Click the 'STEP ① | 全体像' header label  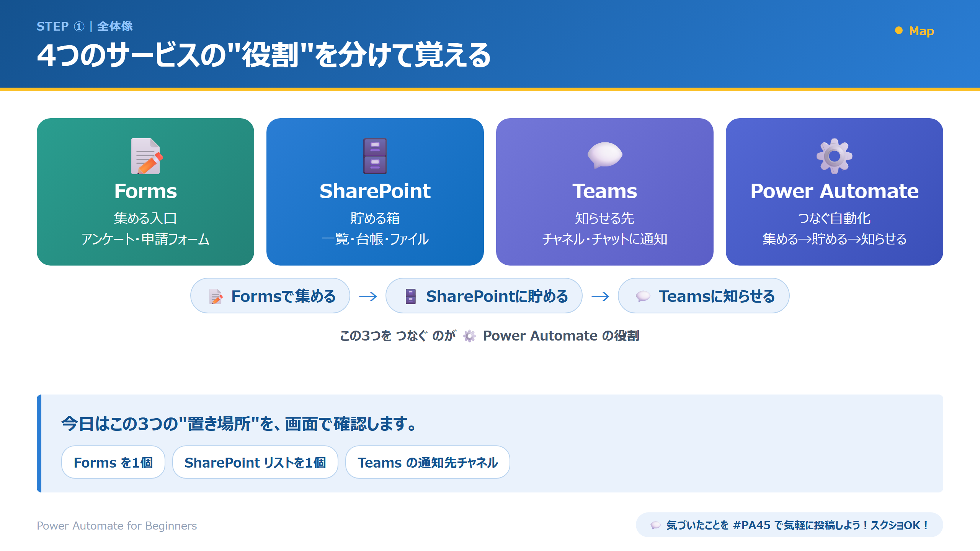[85, 26]
